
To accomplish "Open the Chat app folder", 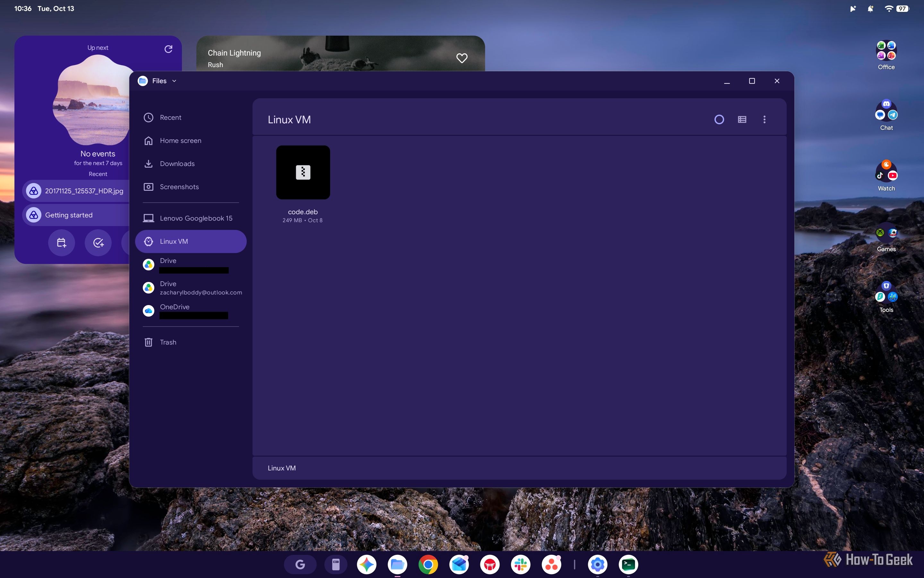I will [x=886, y=115].
